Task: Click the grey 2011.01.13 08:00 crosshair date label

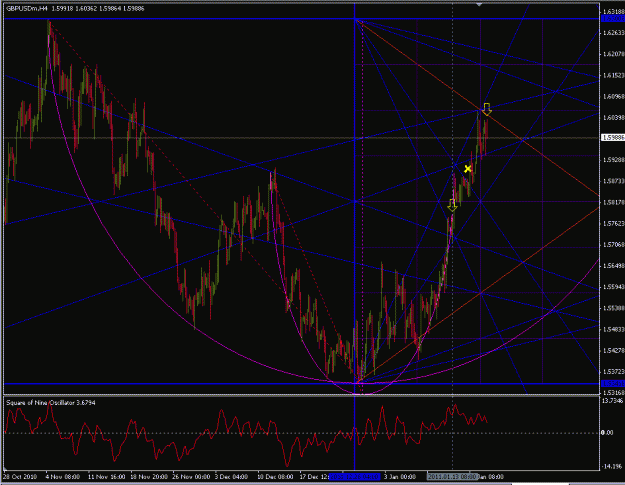Action: point(452,477)
